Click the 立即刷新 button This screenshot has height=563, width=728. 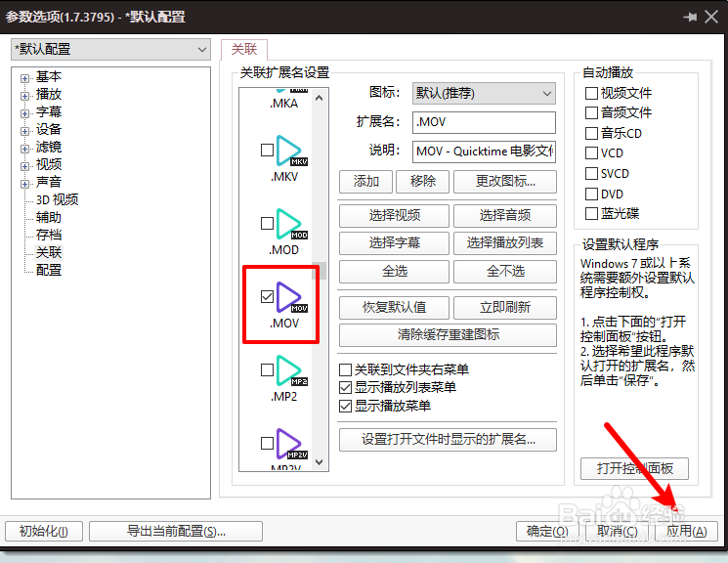coord(505,308)
